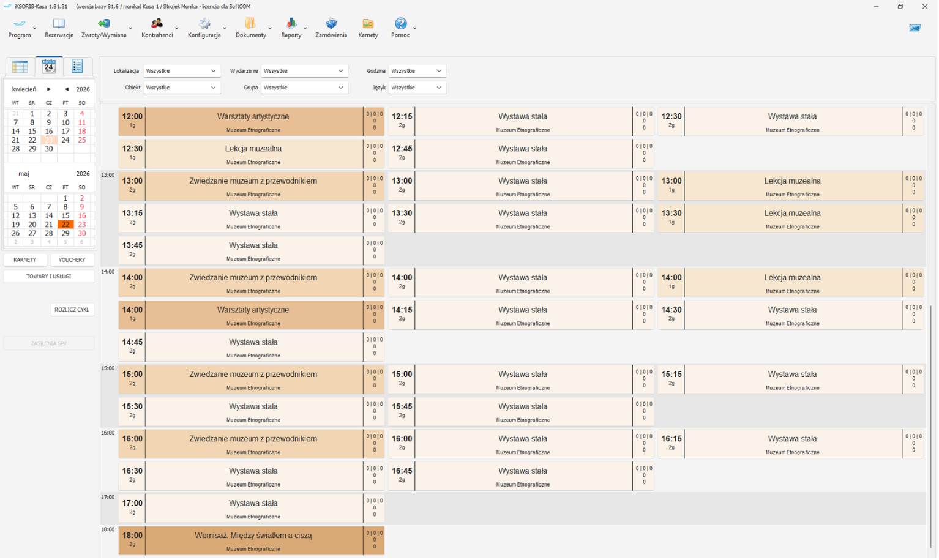
Task: Open the Rezerwacje toolbar icon
Action: coord(59,24)
